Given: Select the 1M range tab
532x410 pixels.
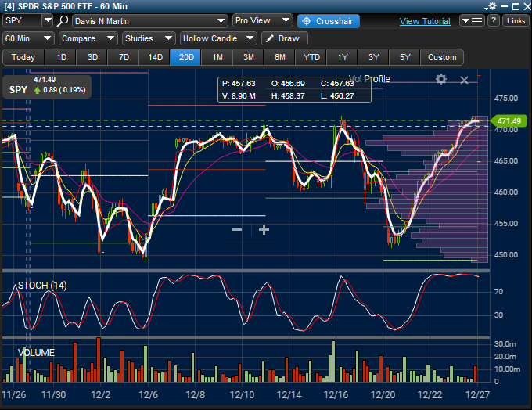Looking at the screenshot, I should coord(217,57).
